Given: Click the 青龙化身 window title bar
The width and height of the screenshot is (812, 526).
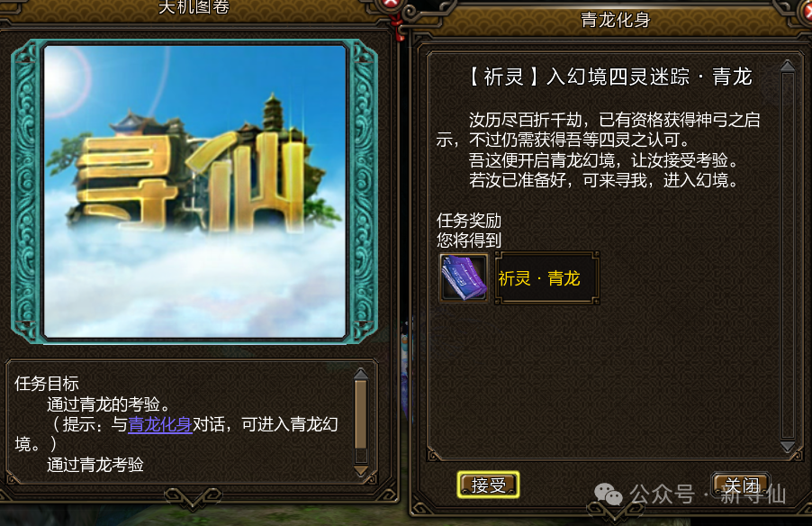Looking at the screenshot, I should coord(615,20).
